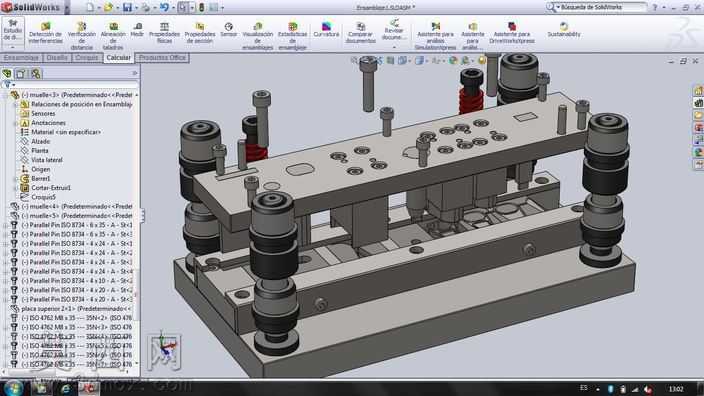Select Vista lateral plane
Image resolution: width=704 pixels, height=396 pixels.
pyautogui.click(x=47, y=160)
